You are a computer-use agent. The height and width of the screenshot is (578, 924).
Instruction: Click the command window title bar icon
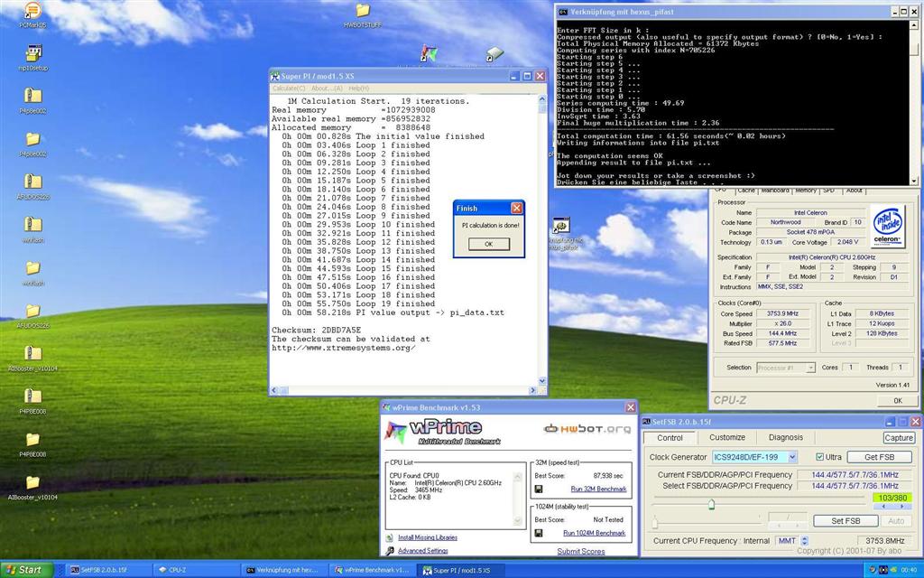pyautogui.click(x=563, y=12)
